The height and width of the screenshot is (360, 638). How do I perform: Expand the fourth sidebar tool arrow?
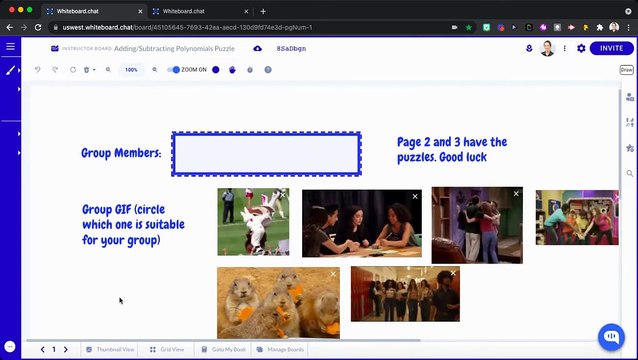19,153
